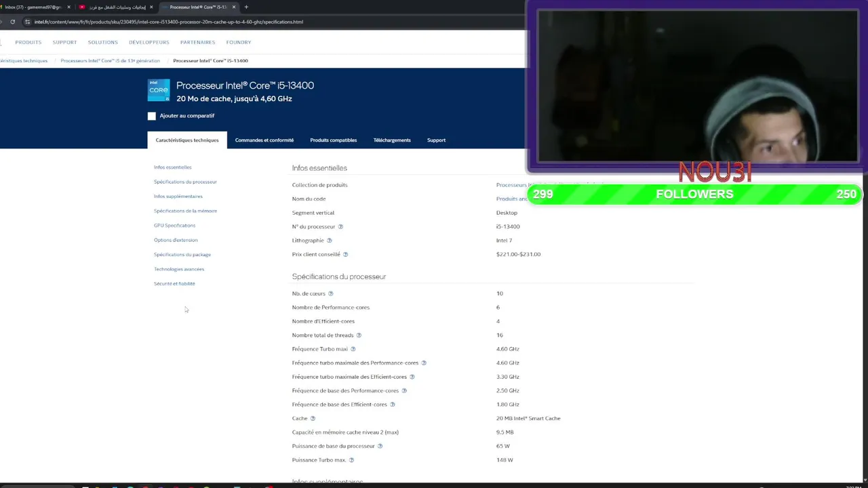Open the Nom du code product link
The width and height of the screenshot is (868, 488).
tap(511, 199)
